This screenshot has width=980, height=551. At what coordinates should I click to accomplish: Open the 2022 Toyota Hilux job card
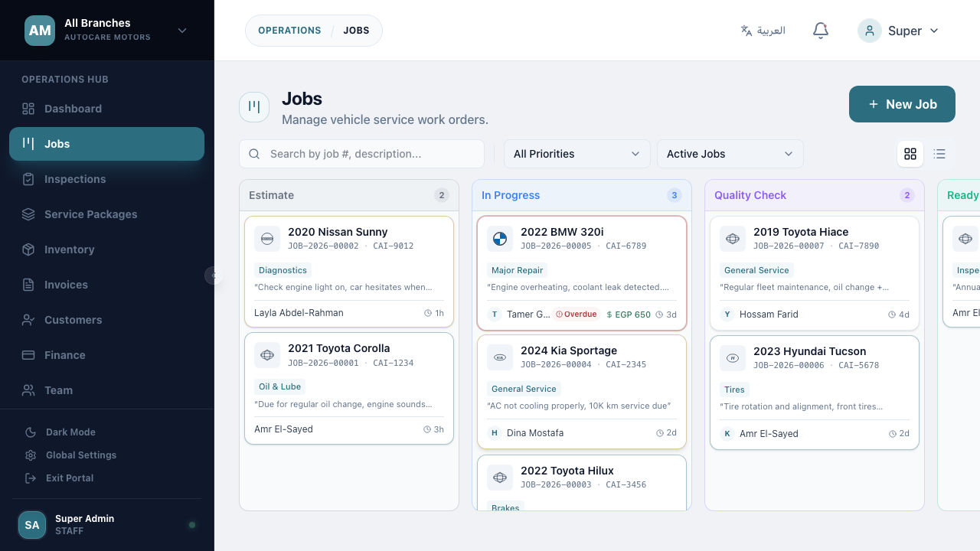pyautogui.click(x=582, y=483)
